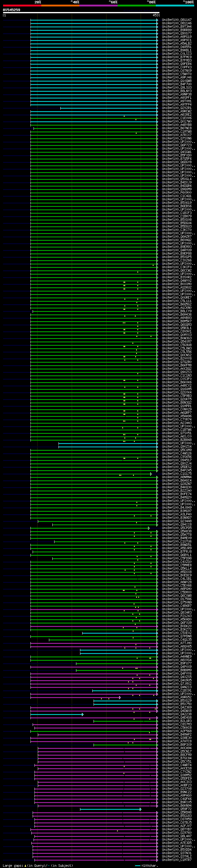Follow the UniRef100_A9NP38 link
The width and height of the screenshot is (197, 868).
click(x=177, y=94)
